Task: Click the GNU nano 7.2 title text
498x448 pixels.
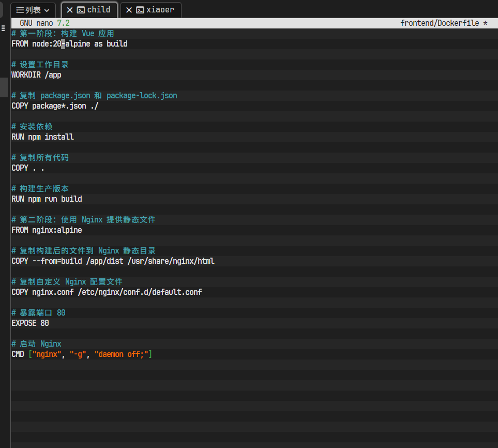Action: click(x=45, y=23)
